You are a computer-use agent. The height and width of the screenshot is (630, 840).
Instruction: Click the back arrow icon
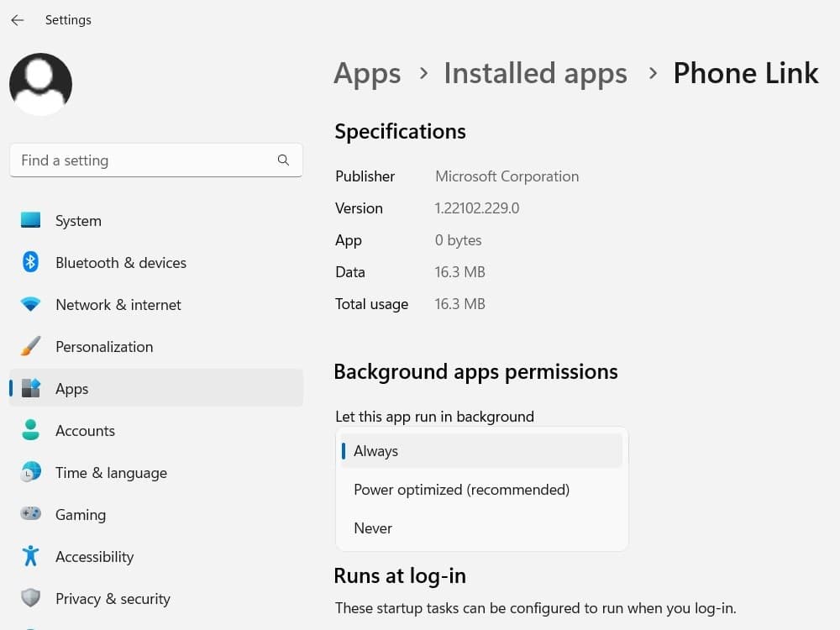pos(18,20)
